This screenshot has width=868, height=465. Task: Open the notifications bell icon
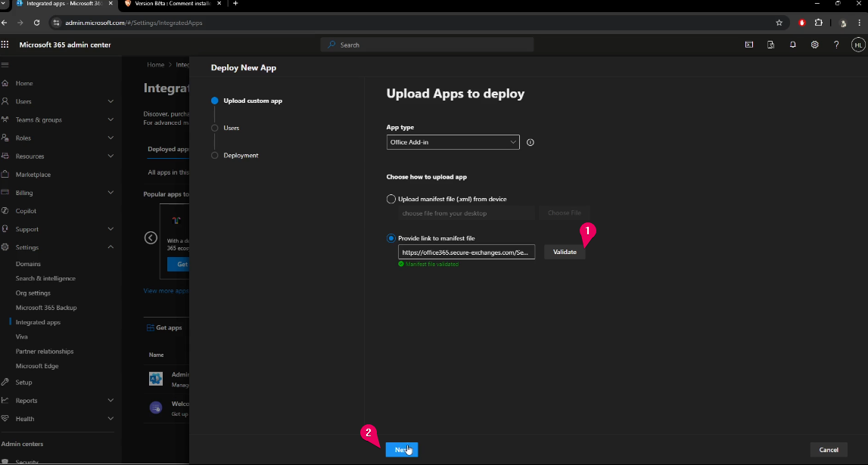click(793, 45)
